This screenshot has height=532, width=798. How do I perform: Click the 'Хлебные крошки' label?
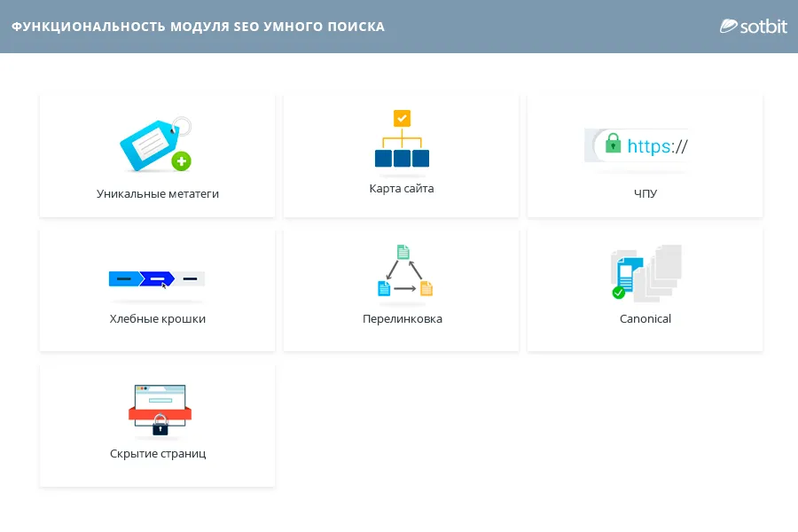pos(158,319)
